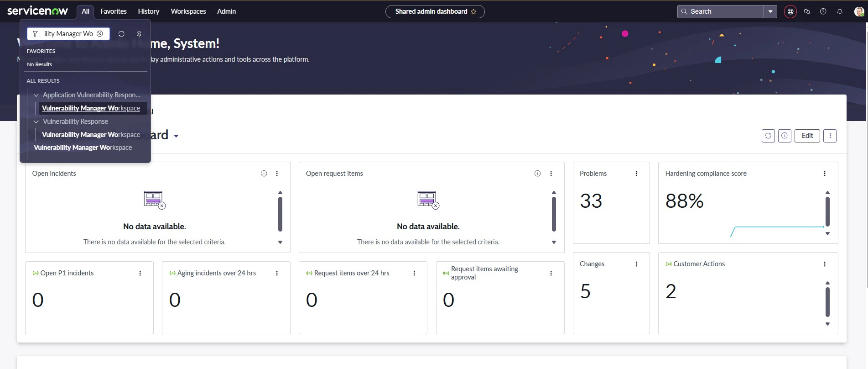
Task: Open the Favorites menu
Action: coord(114,11)
